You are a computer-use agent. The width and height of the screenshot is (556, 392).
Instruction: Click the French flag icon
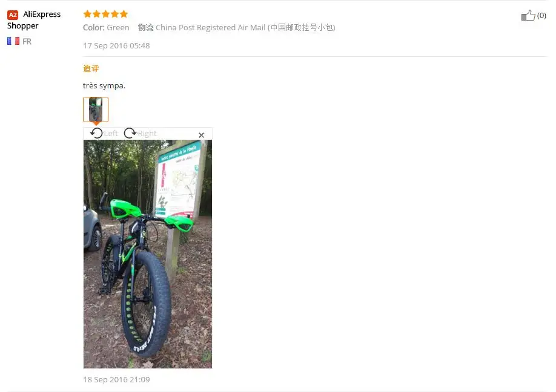(x=13, y=41)
